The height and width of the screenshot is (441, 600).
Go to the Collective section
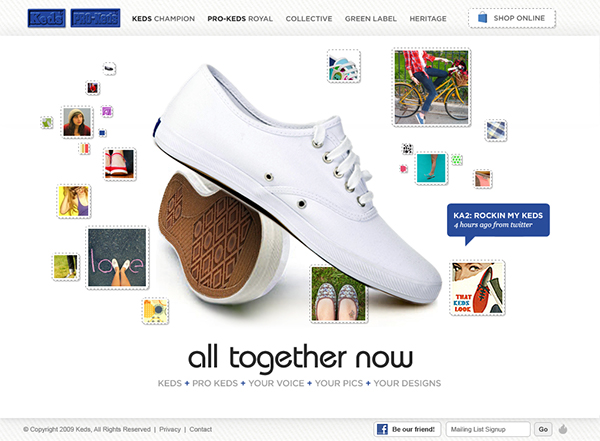coord(309,19)
